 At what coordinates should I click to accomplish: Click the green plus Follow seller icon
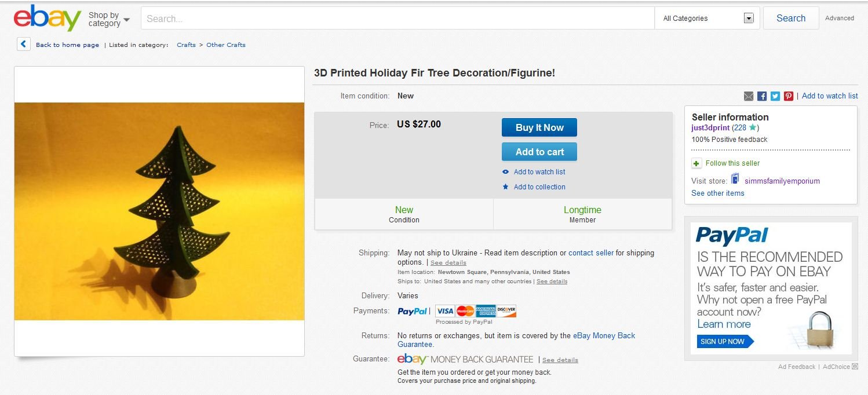pyautogui.click(x=696, y=163)
